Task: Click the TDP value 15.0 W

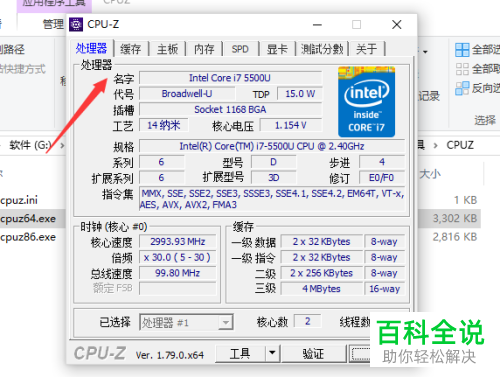Action: [x=300, y=94]
